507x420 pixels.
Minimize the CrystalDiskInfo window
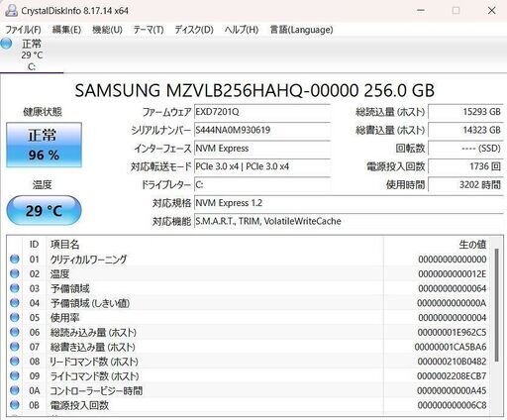(x=421, y=11)
